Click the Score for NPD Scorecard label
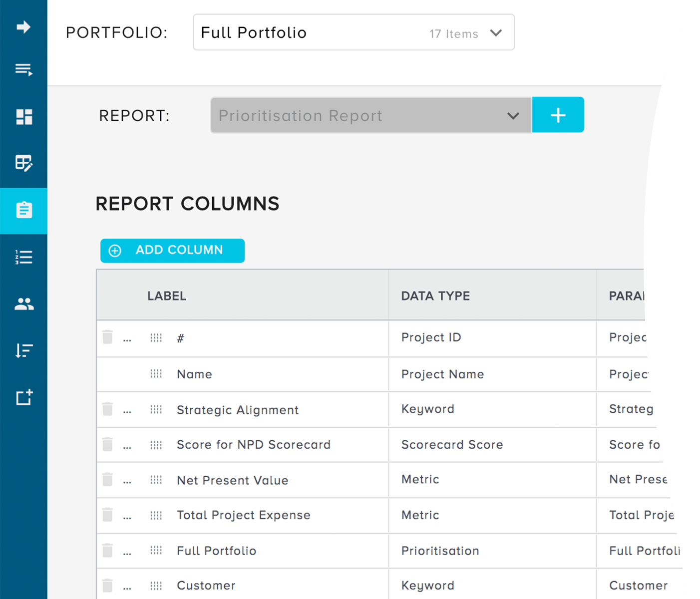Screen dimensions: 700x599 click(253, 445)
